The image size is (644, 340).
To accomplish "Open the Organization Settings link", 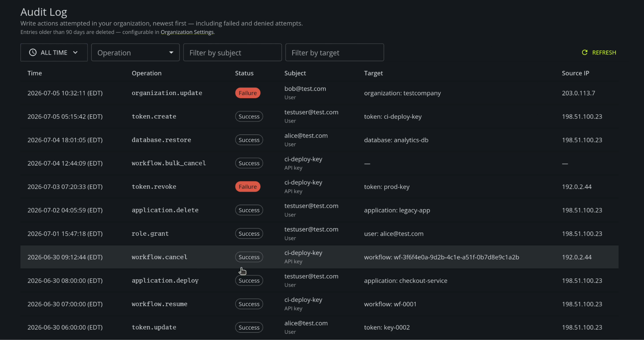I will pyautogui.click(x=187, y=32).
